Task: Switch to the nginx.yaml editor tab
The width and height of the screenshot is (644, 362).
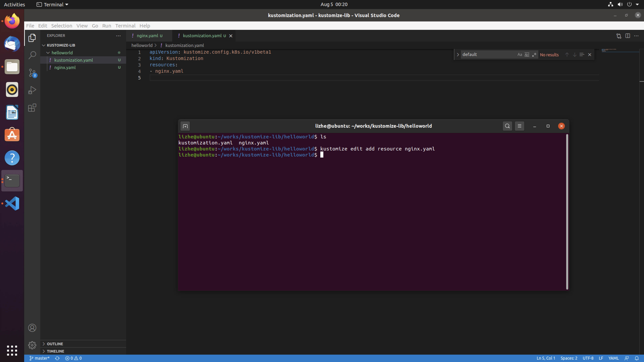Action: 149,36
